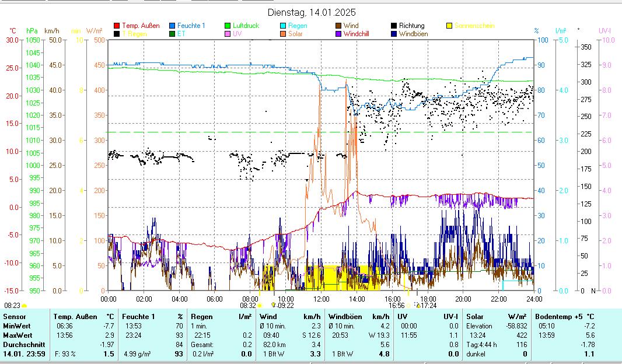Click the red Temp. Außen legend swatch
The image size is (622, 364).
pos(117,26)
